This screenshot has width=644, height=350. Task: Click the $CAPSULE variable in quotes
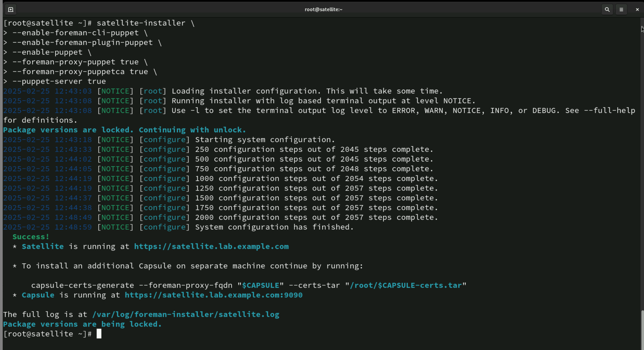(260, 286)
